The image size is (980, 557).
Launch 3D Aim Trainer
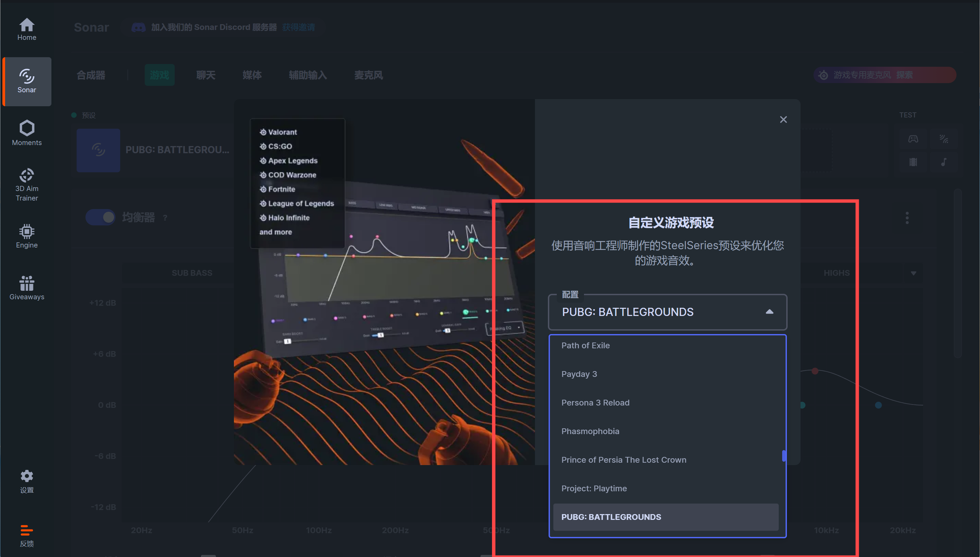pos(27,185)
